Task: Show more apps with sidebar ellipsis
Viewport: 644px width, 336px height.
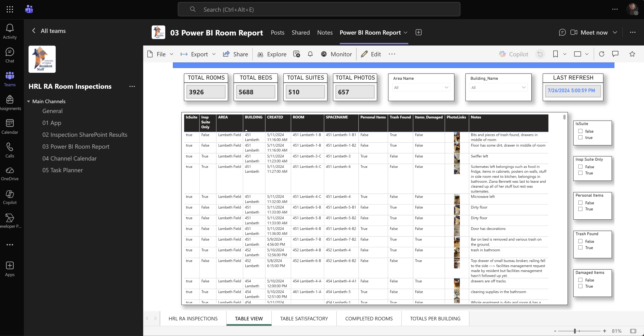Action: [x=10, y=245]
